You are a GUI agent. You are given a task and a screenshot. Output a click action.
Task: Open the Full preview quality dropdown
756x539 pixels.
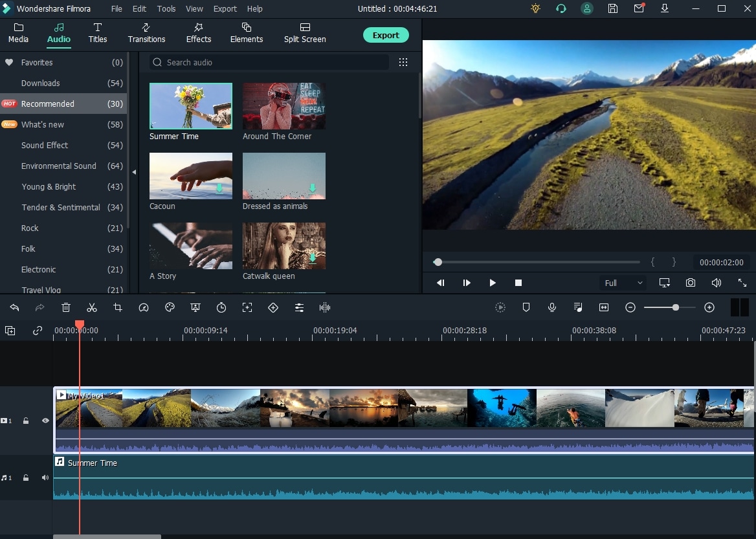(x=623, y=283)
